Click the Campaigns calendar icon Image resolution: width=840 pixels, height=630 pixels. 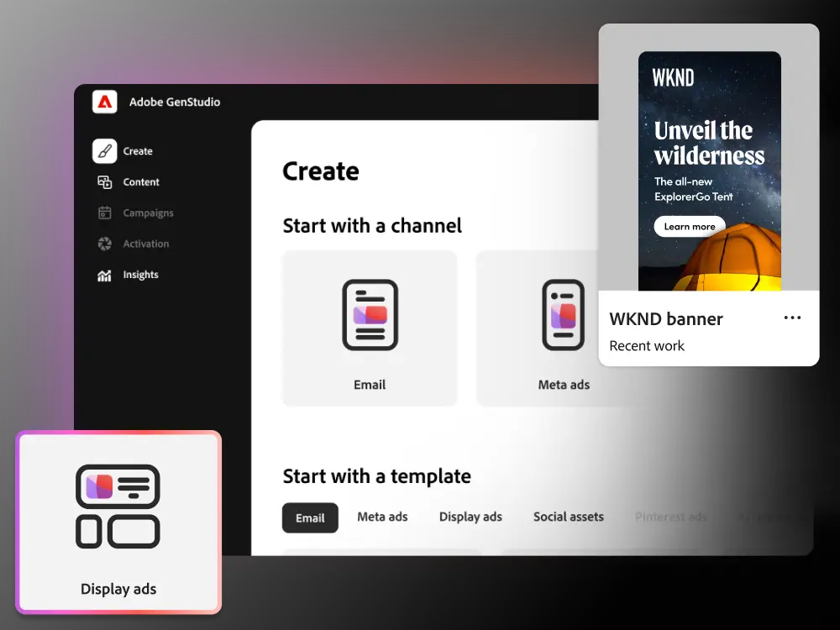(x=104, y=213)
